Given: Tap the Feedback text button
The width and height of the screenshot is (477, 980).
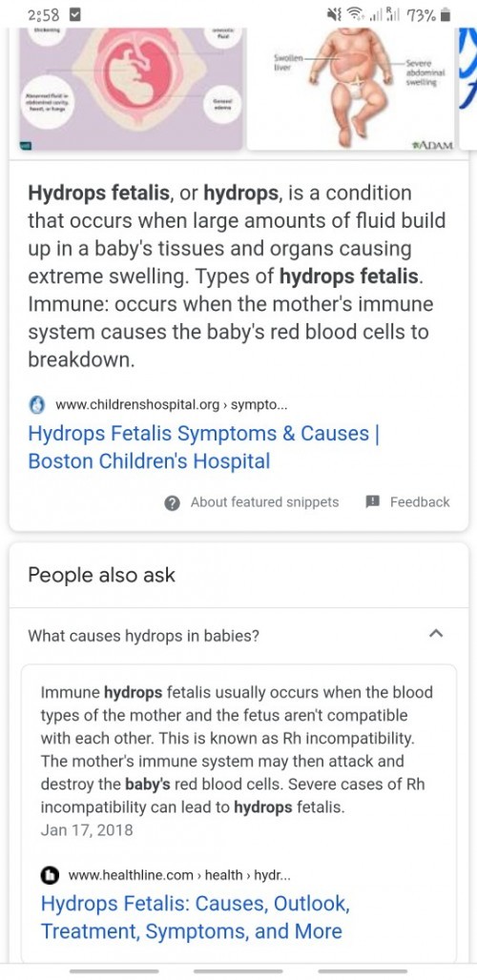Looking at the screenshot, I should [420, 501].
